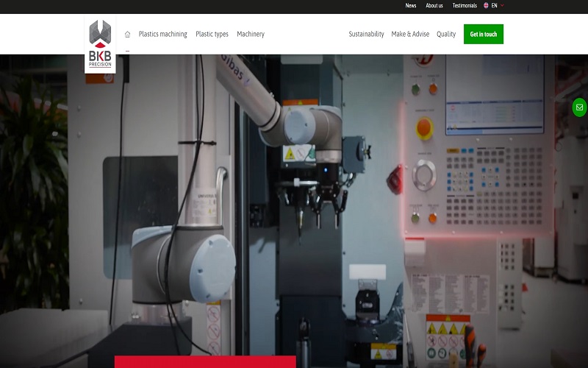Screen dimensions: 588x368
Task: Navigate to the Quality page
Action: point(446,35)
